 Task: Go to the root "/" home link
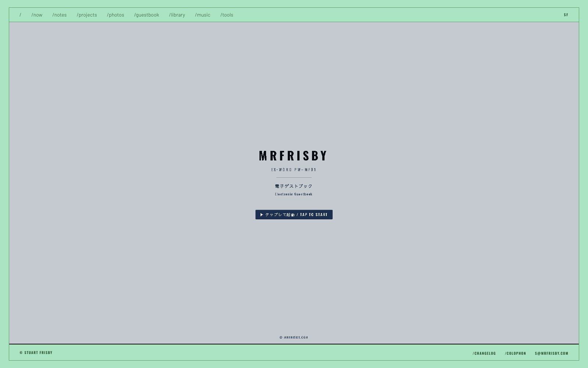coord(21,15)
